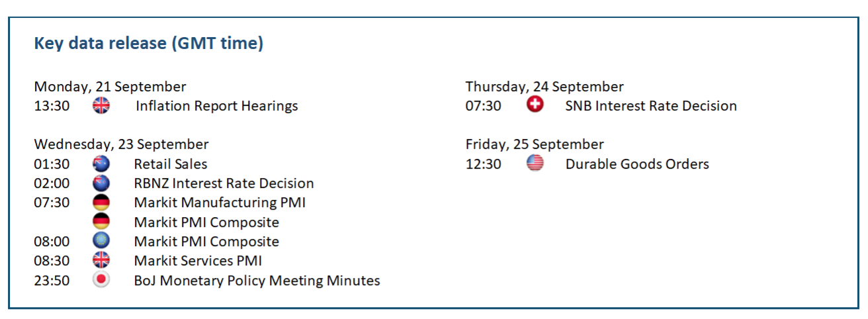Click German flag next to Markit Manufacturing PMI

101,203
